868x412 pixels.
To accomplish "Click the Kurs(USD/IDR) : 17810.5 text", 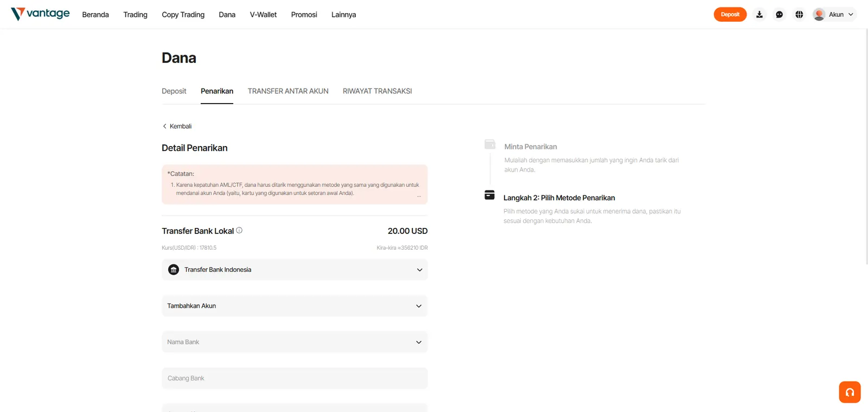I will [189, 248].
